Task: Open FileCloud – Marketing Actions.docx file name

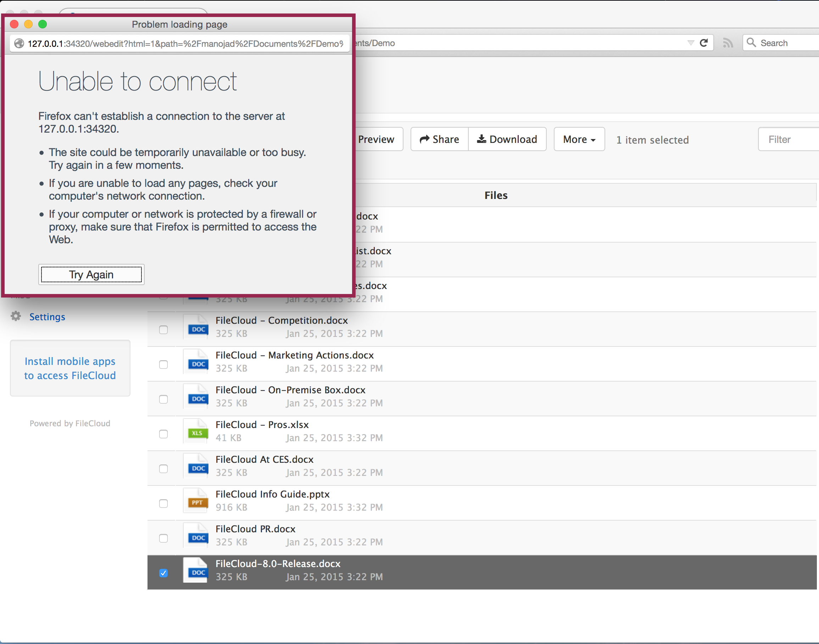Action: coord(295,355)
